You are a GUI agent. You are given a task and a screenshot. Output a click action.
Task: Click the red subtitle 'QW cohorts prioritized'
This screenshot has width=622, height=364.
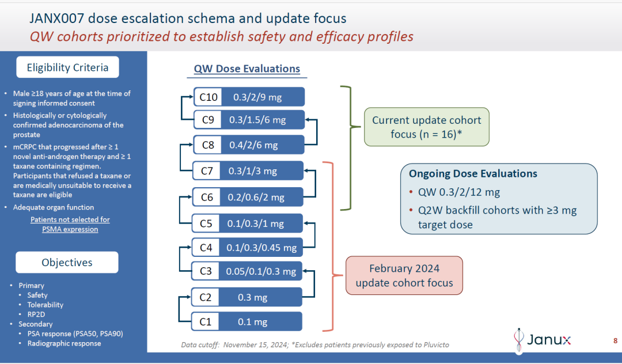tap(221, 36)
